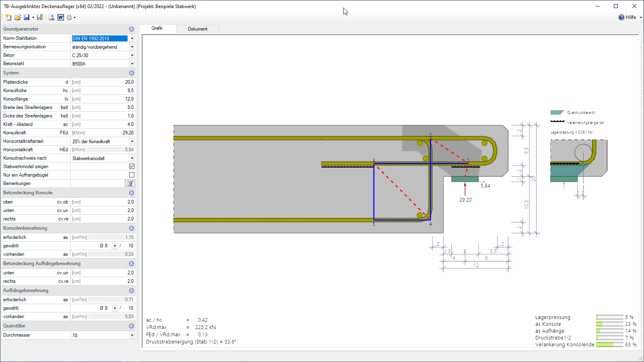Collapse the Querstäbe section

click(131, 326)
